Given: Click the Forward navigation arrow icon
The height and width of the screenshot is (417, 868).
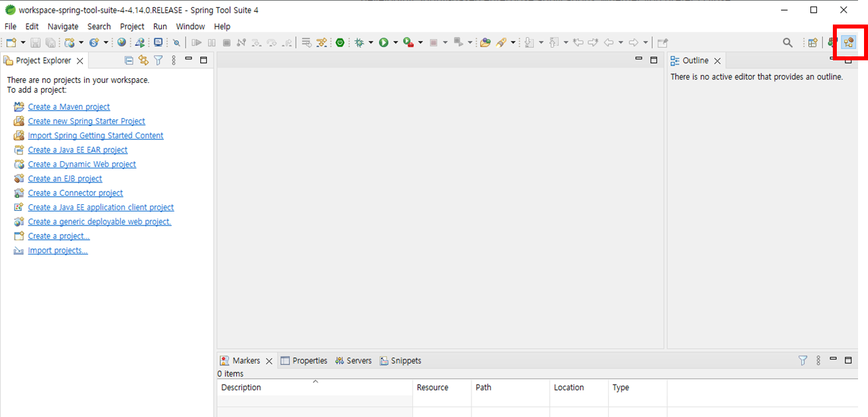Looking at the screenshot, I should coord(633,42).
